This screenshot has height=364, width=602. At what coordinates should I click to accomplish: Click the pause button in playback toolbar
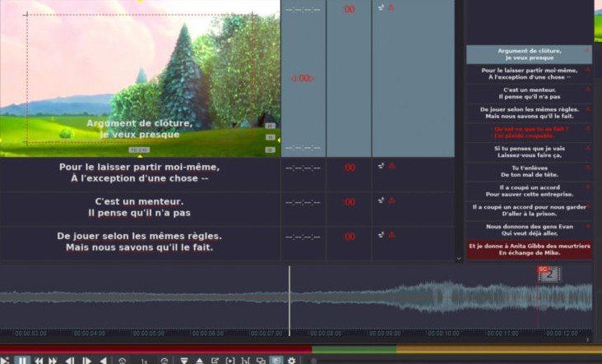pos(23,360)
